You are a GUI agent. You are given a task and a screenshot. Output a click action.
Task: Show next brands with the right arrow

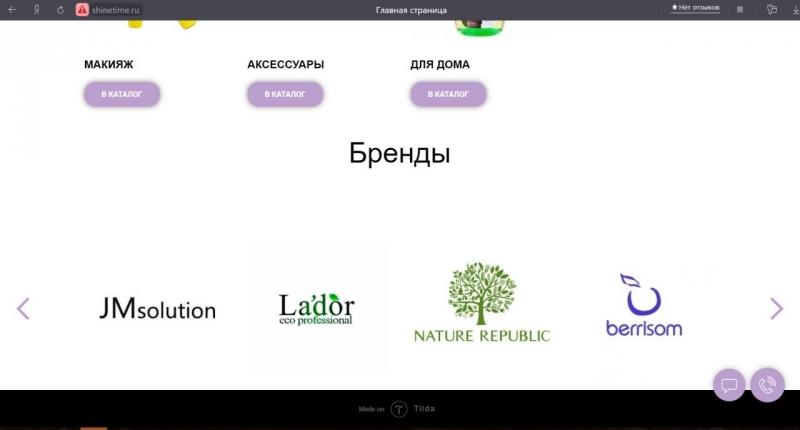click(x=776, y=309)
